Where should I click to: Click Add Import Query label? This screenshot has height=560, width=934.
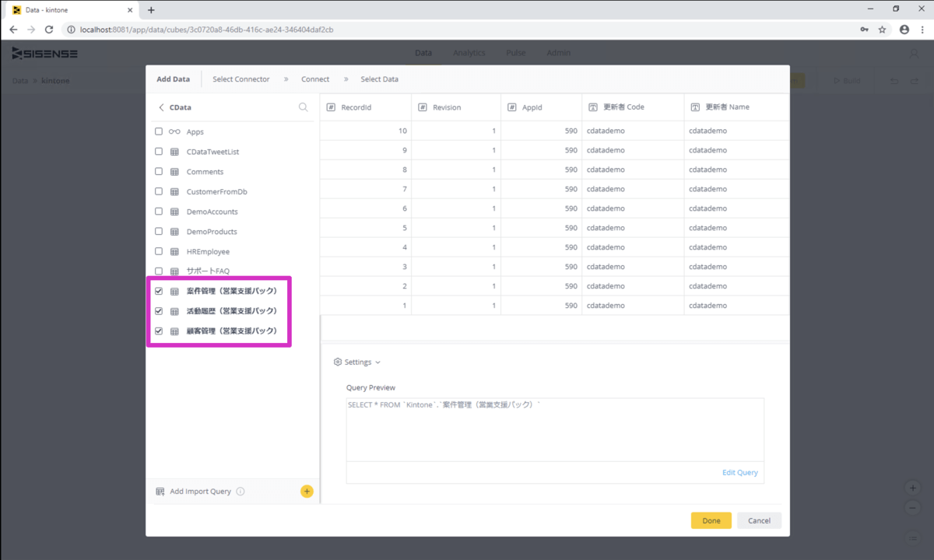[201, 492]
